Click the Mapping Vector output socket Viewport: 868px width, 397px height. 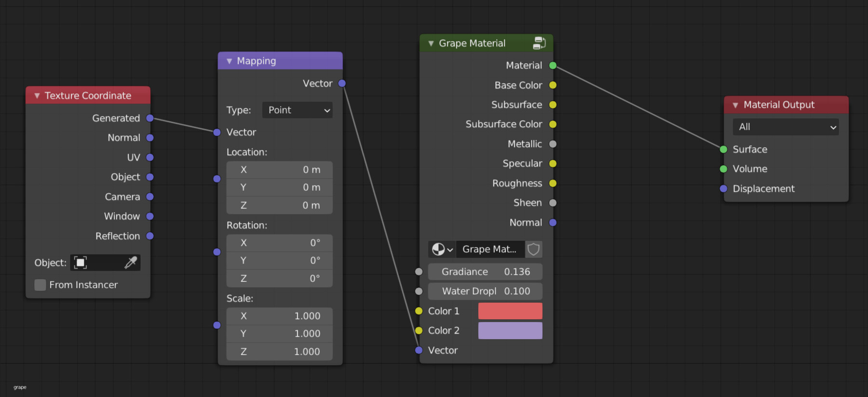tap(342, 83)
